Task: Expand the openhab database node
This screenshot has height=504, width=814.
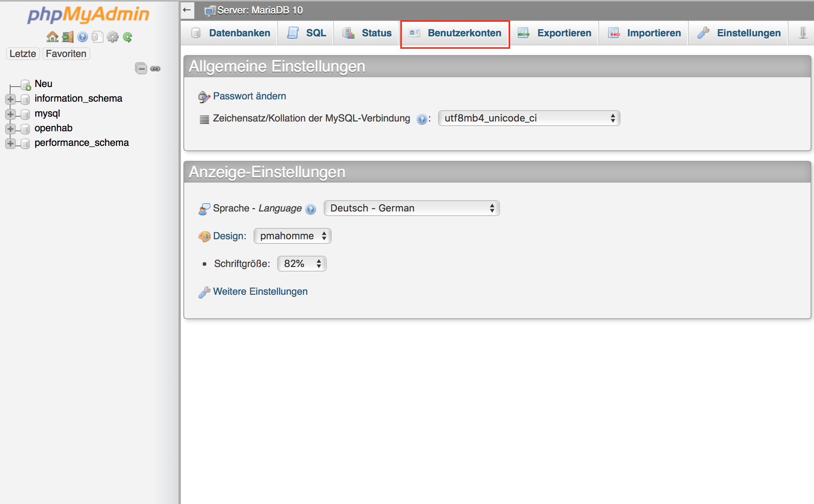Action: click(11, 129)
